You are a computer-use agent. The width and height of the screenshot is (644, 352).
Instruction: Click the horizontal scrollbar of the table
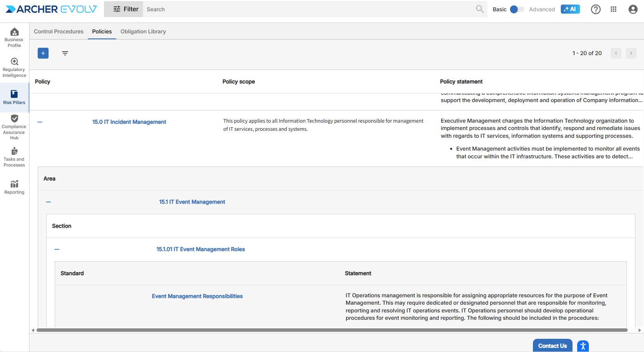point(332,330)
